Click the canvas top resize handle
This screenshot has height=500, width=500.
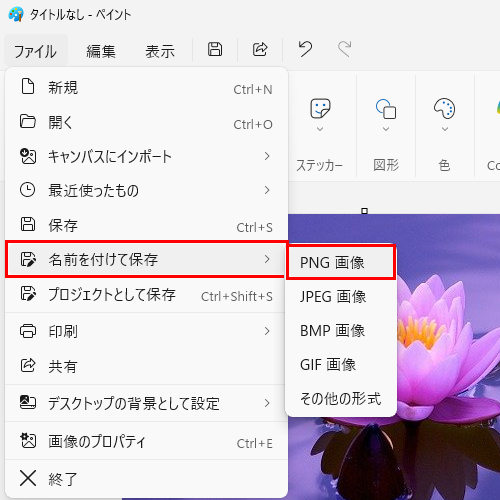(365, 211)
